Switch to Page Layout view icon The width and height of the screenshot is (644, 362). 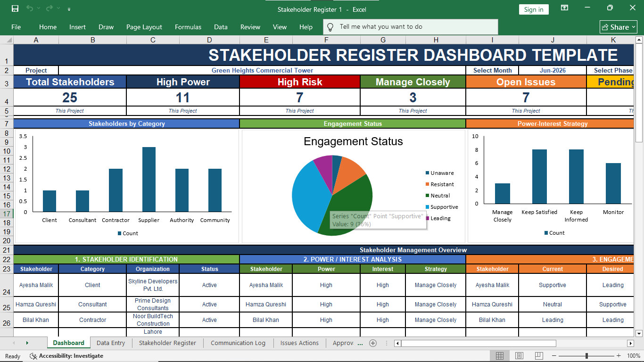tap(519, 356)
